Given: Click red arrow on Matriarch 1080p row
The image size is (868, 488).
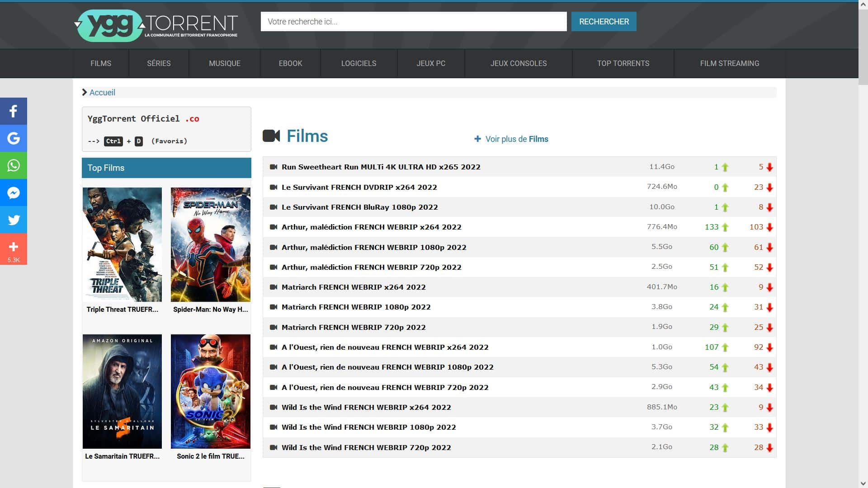Looking at the screenshot, I should tap(769, 307).
